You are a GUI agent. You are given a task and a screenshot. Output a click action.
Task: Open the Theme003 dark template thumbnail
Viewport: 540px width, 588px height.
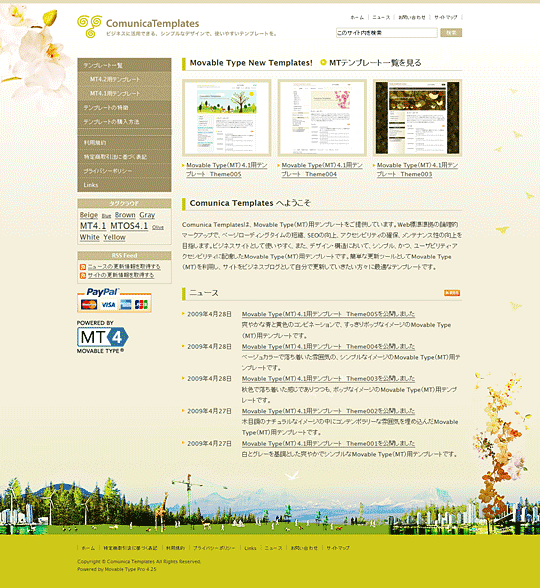point(417,118)
